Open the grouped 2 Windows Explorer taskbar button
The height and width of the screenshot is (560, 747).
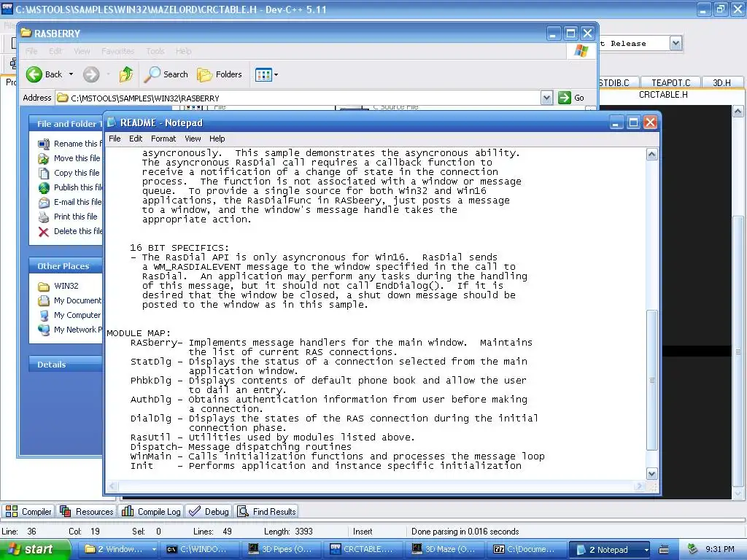tap(119, 549)
